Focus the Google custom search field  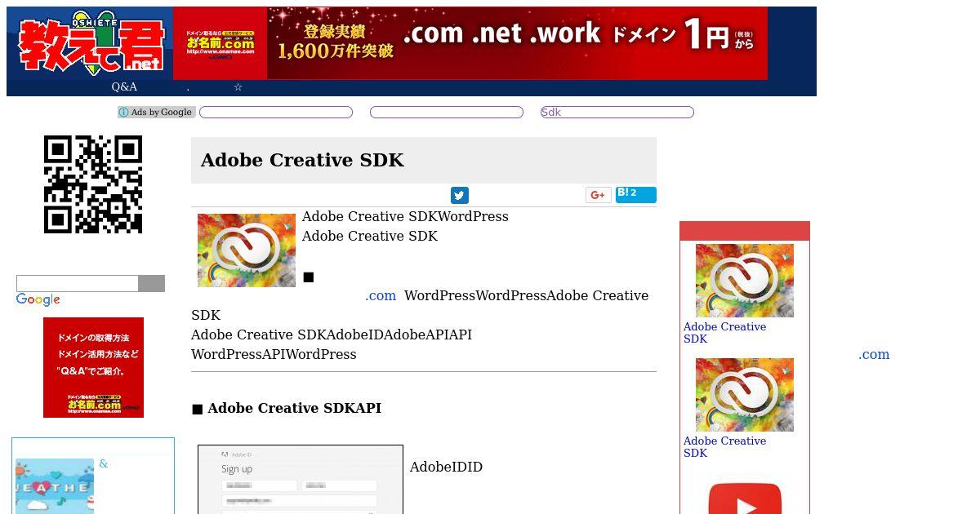(x=78, y=283)
